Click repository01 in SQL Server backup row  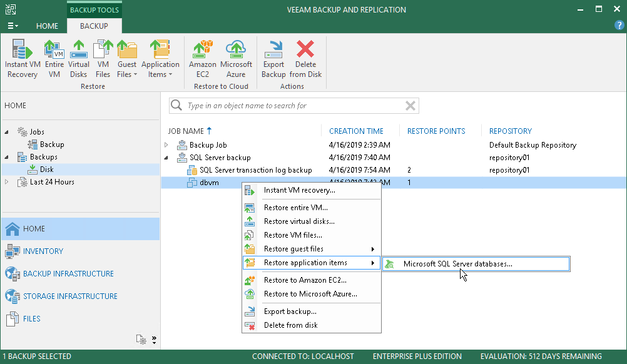(509, 158)
